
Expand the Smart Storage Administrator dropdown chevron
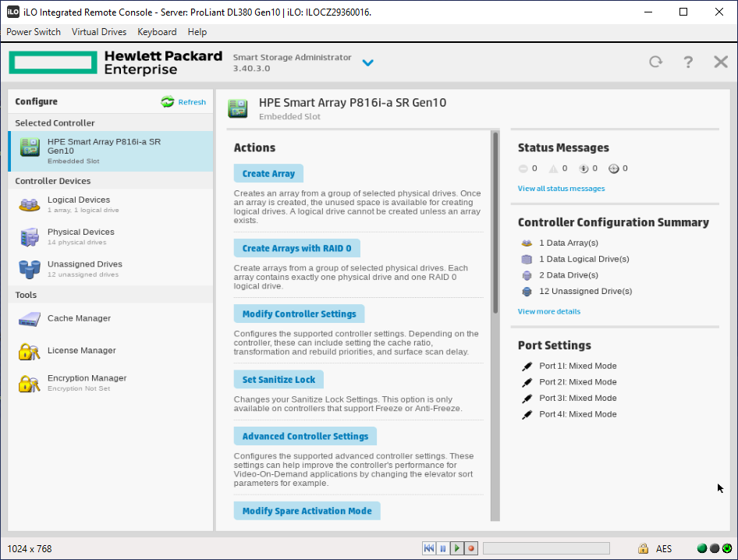click(x=368, y=62)
